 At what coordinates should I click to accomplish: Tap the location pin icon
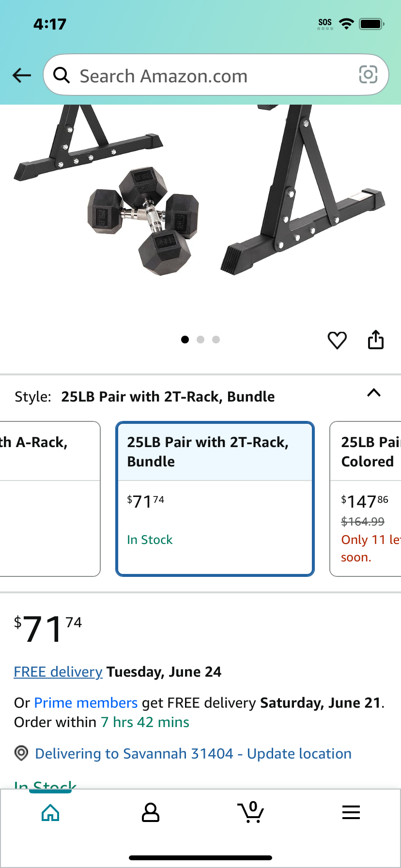click(x=21, y=753)
